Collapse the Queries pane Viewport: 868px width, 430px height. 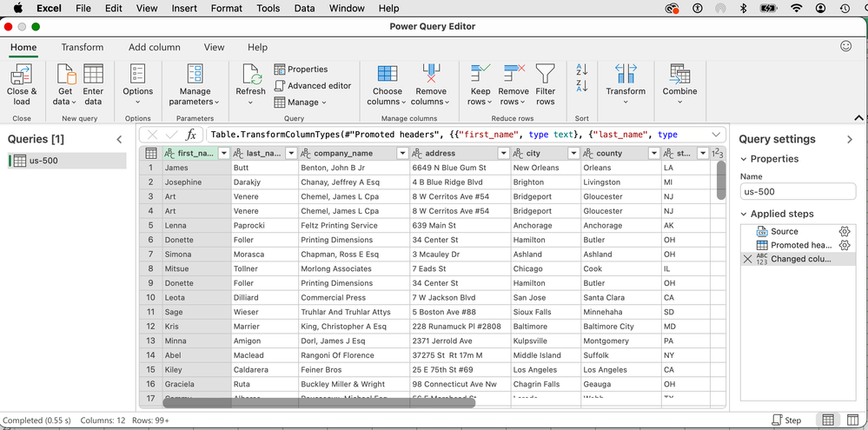point(120,139)
